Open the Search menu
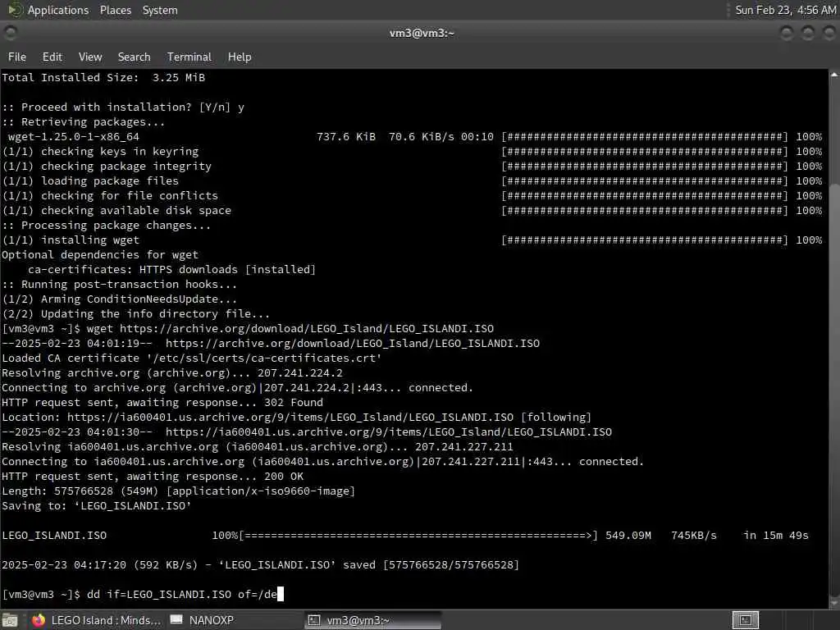 134,57
